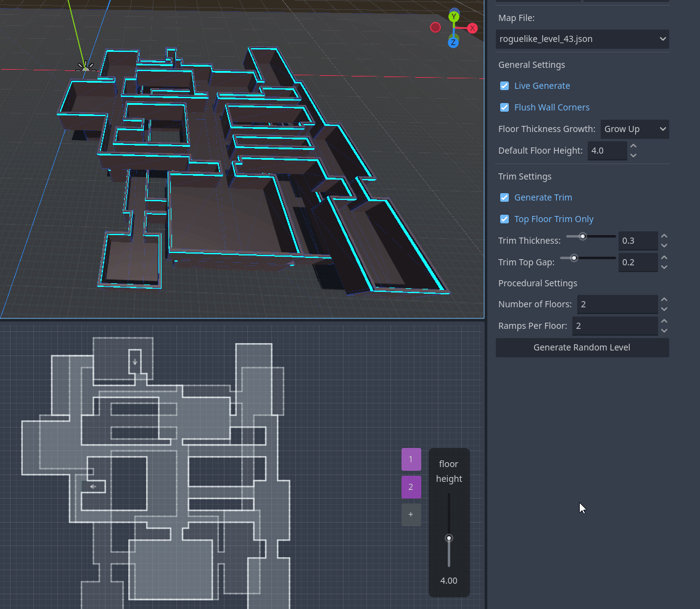This screenshot has width=700, height=609.
Task: Add a new floor with the plus button
Action: (x=411, y=515)
